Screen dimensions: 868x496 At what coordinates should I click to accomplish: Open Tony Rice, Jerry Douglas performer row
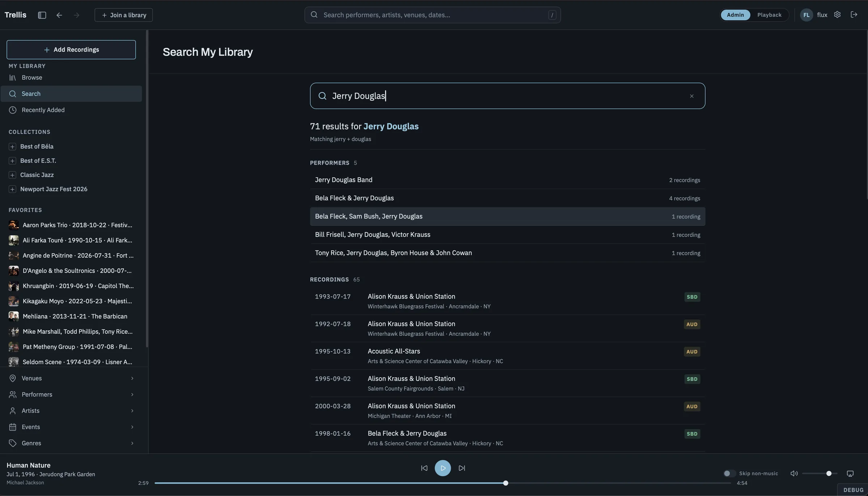tap(507, 253)
